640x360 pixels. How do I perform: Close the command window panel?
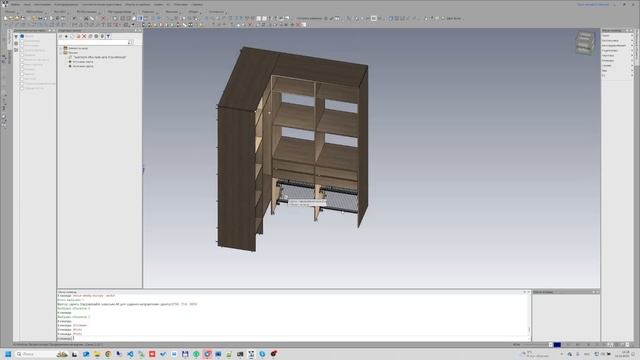click(x=529, y=292)
